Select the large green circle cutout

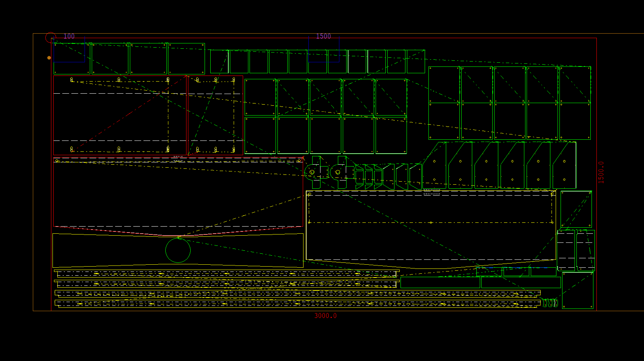178,250
